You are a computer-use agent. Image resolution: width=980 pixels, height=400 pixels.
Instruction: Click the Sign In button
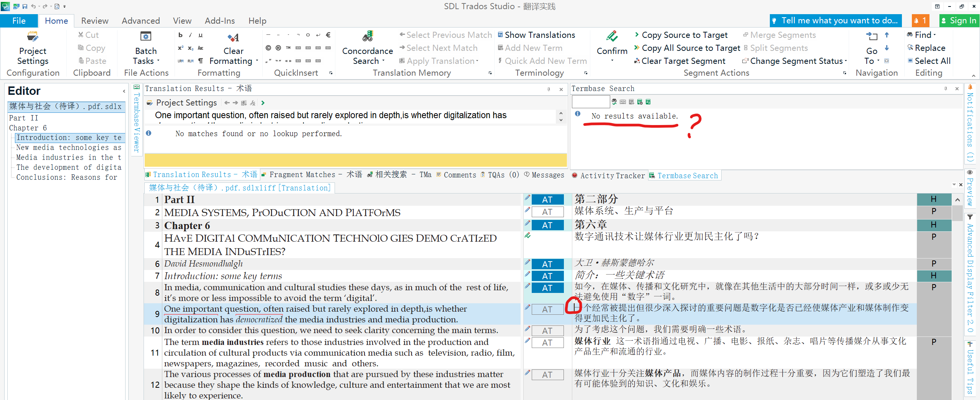tap(959, 21)
